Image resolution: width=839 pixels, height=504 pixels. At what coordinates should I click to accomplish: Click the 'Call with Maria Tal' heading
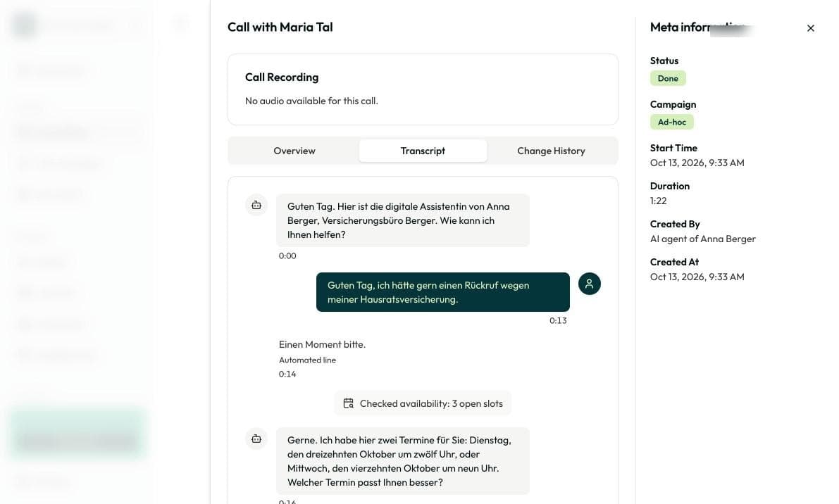(280, 27)
